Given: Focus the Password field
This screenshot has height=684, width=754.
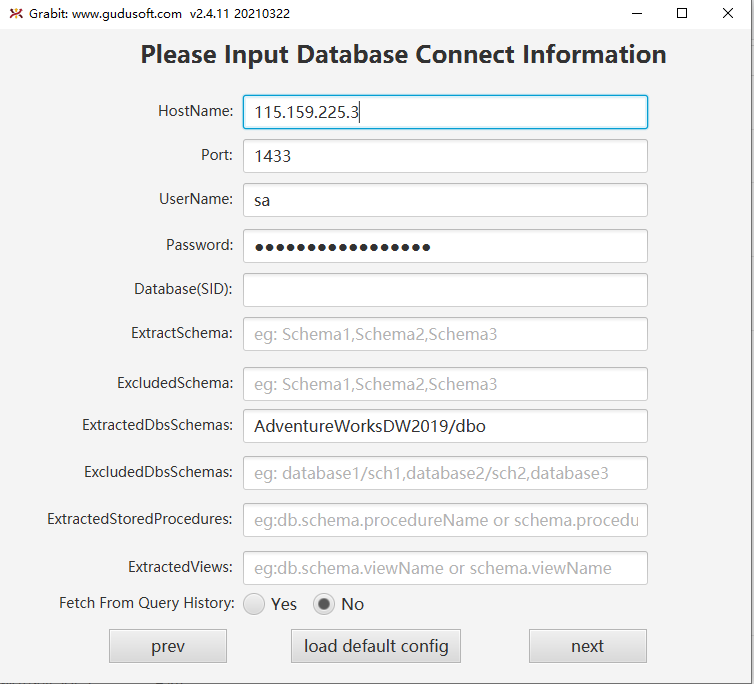Looking at the screenshot, I should tap(445, 246).
